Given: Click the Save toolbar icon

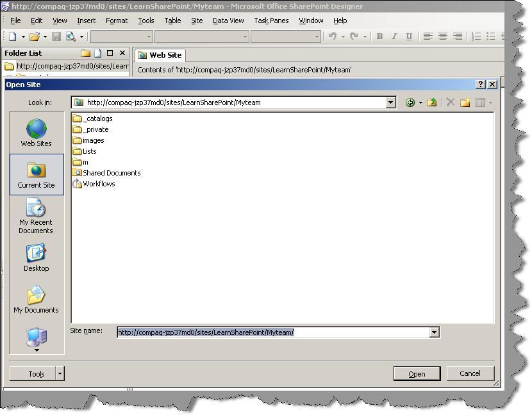Looking at the screenshot, I should pyautogui.click(x=56, y=37).
